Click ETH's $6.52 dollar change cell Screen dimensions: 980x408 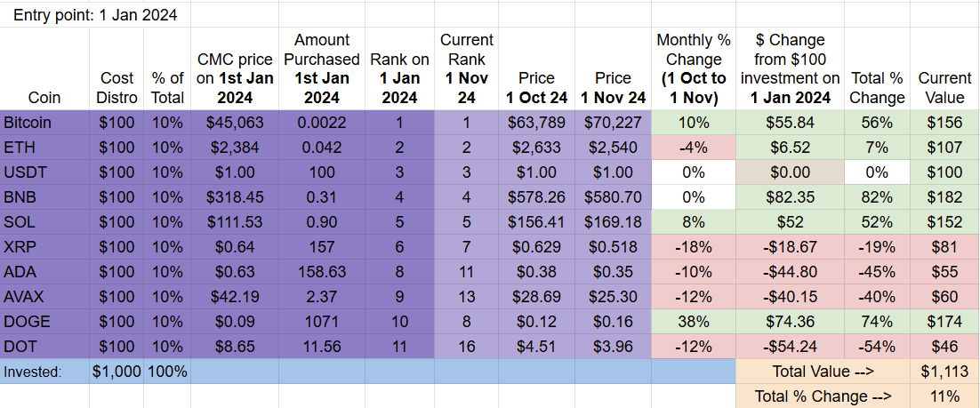click(x=790, y=148)
